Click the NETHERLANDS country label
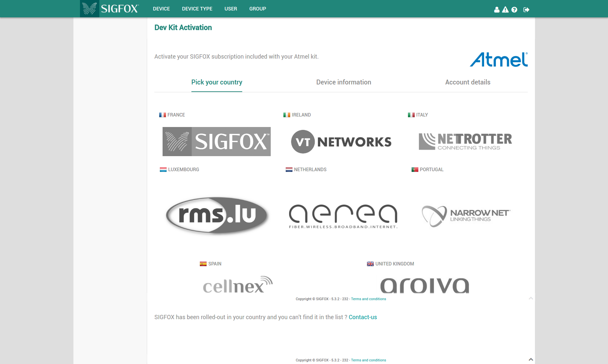608x364 pixels. [310, 170]
